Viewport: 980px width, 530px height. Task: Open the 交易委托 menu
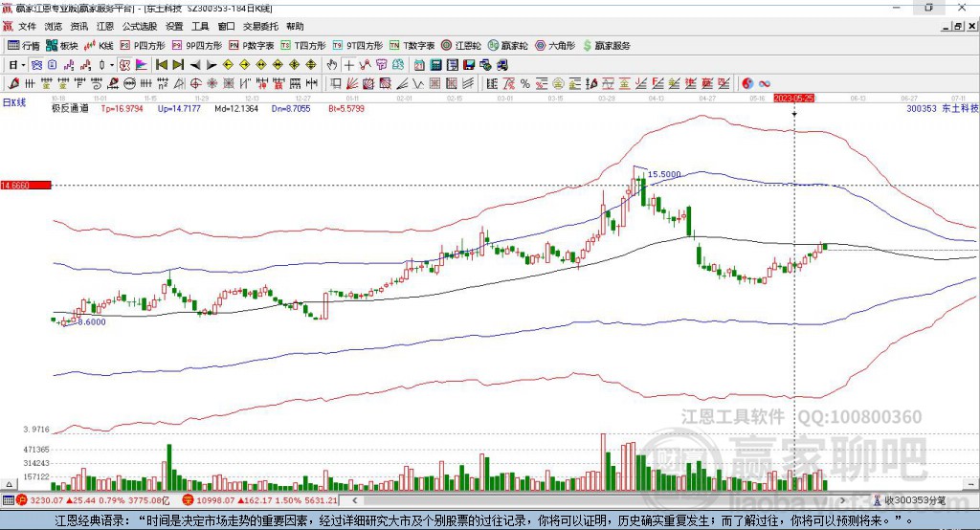pyautogui.click(x=260, y=26)
